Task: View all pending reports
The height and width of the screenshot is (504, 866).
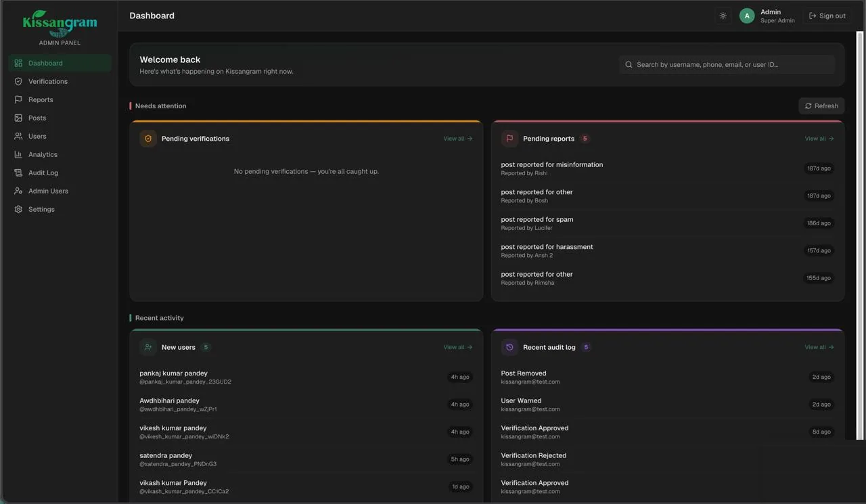Action: pos(819,139)
